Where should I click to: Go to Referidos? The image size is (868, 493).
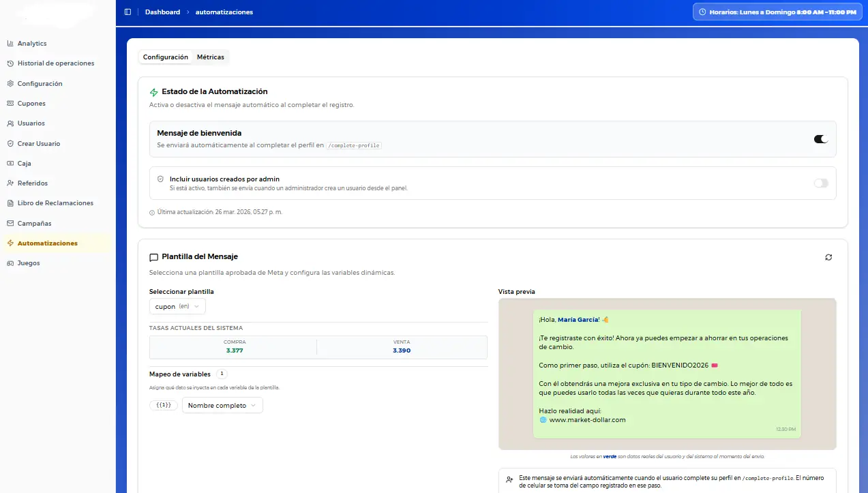[57, 183]
